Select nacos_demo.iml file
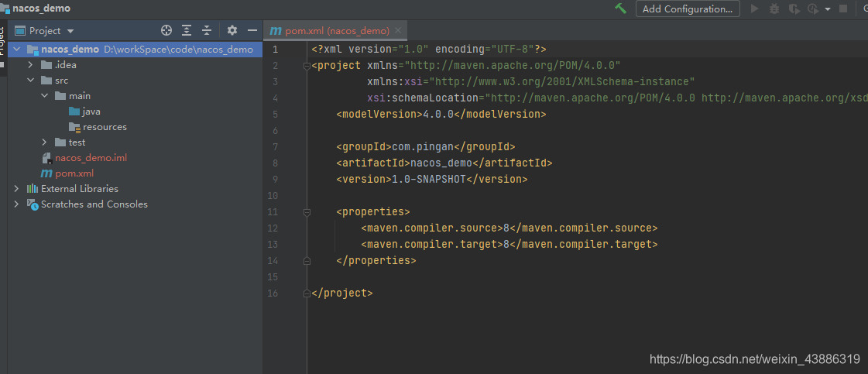This screenshot has height=374, width=868. pyautogui.click(x=91, y=158)
